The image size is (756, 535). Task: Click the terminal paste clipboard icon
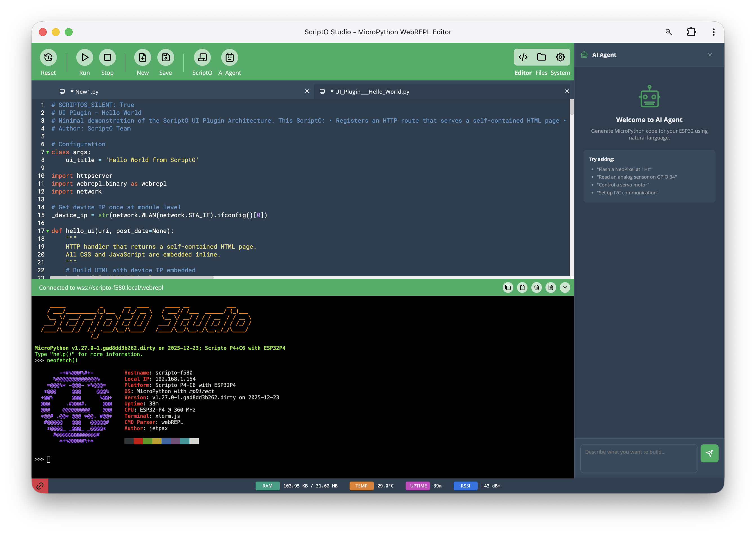tap(522, 287)
